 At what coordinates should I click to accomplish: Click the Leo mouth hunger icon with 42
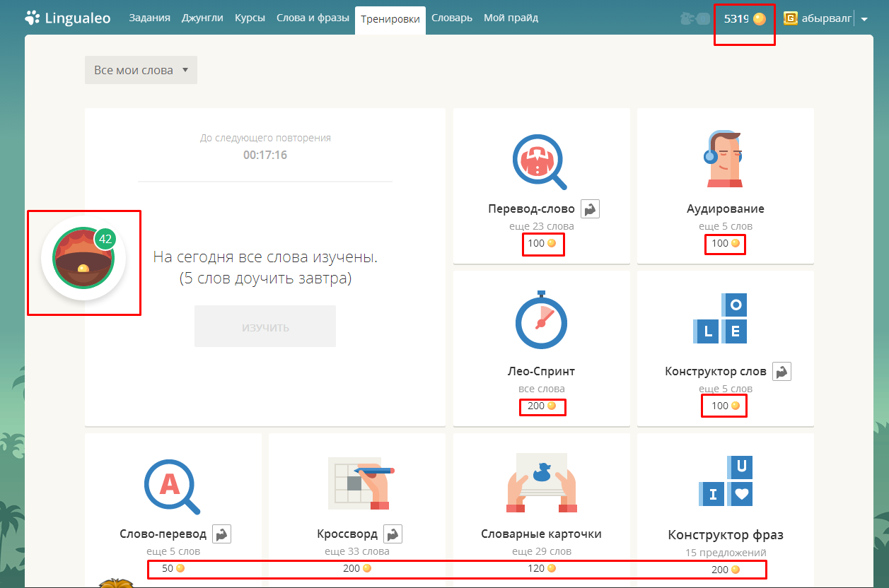coord(83,259)
